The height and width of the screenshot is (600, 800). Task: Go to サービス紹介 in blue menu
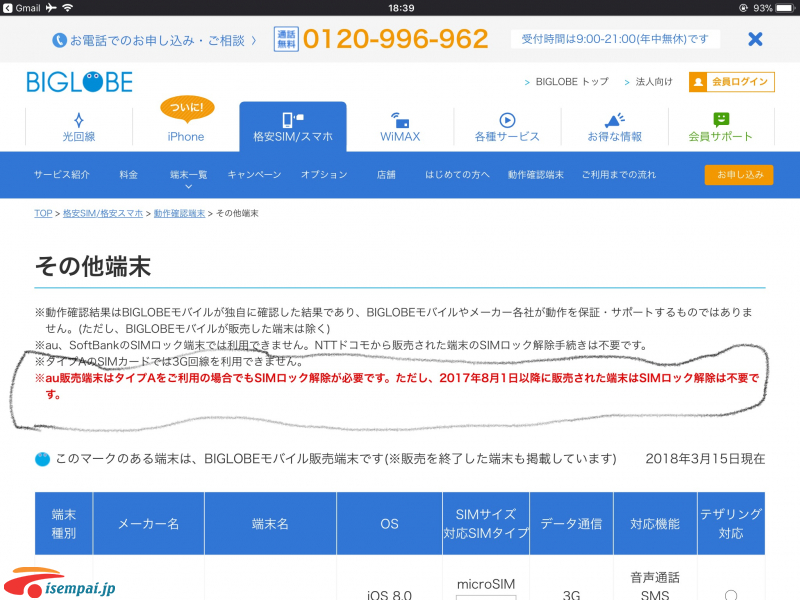point(62,174)
